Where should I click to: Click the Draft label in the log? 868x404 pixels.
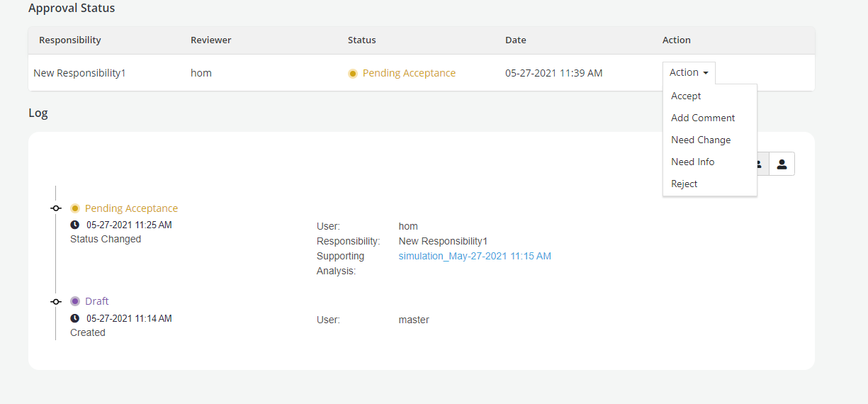coord(97,301)
